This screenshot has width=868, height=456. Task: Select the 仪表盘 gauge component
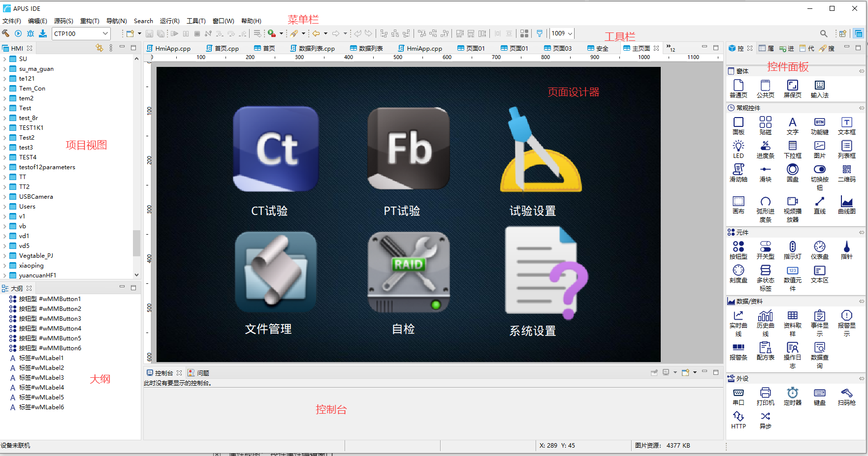tap(819, 250)
